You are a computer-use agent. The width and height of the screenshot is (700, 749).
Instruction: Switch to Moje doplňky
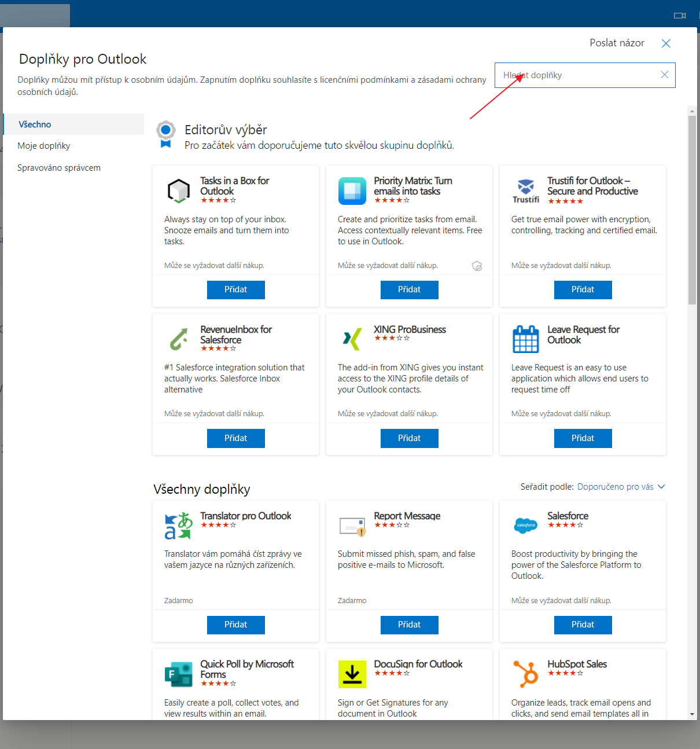pos(44,146)
